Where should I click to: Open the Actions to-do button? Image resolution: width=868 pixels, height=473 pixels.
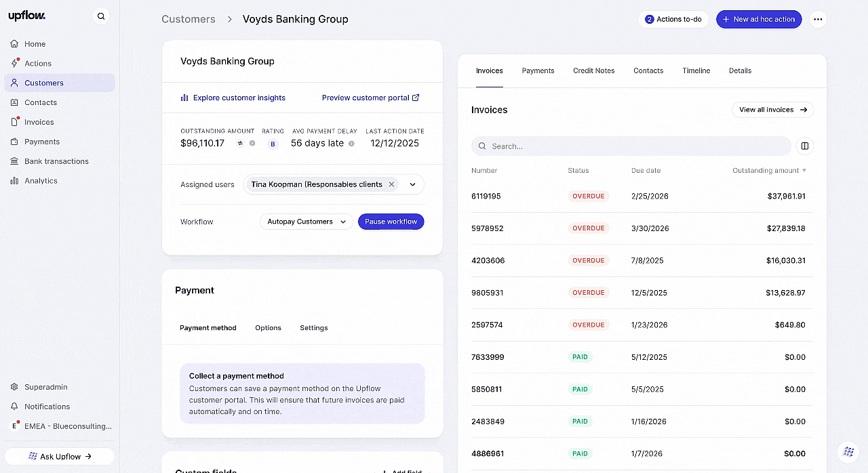tap(673, 19)
